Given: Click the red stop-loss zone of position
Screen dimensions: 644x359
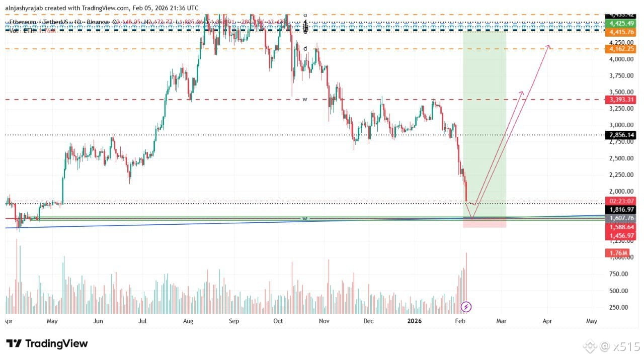Looking at the screenshot, I should point(485,222).
